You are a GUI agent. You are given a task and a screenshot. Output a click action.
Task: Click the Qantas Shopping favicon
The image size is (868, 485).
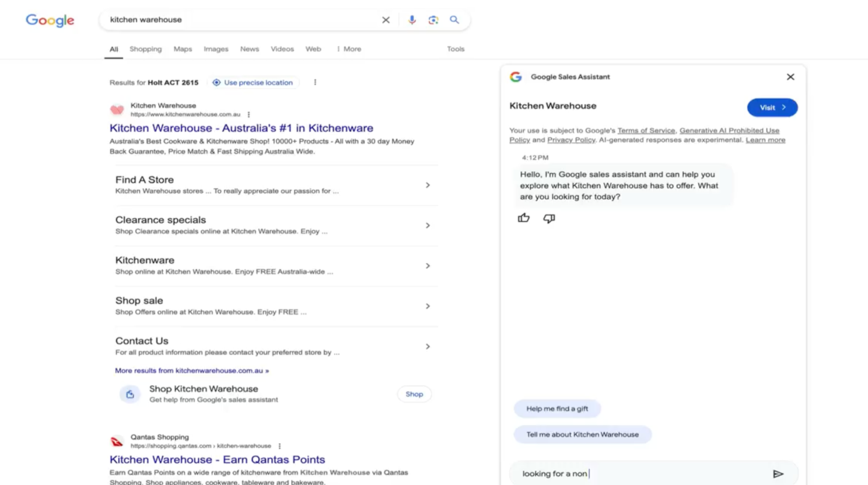coord(117,441)
